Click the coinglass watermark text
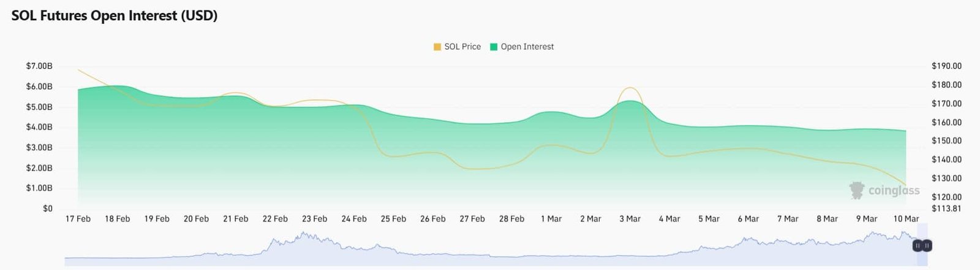980x270 pixels. 894,191
